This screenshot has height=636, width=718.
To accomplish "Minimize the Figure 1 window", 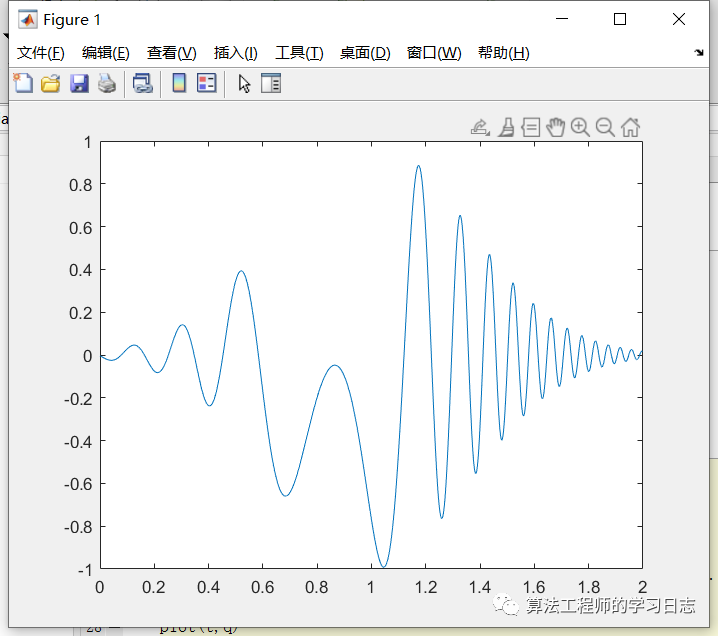I will click(562, 19).
